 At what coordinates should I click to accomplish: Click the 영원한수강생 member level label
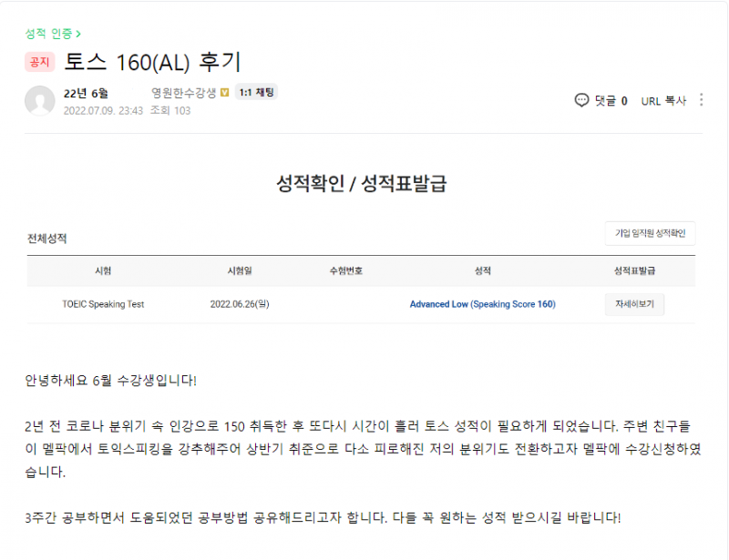pyautogui.click(x=183, y=93)
